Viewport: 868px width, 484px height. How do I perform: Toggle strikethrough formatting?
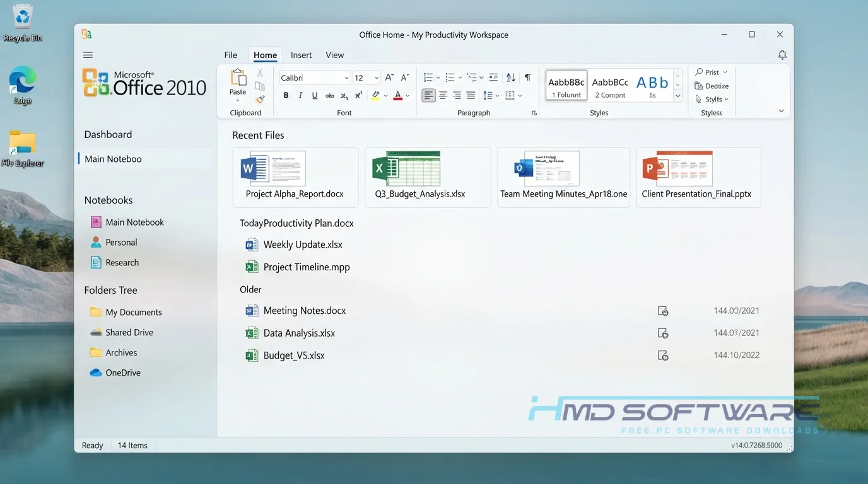coord(329,96)
